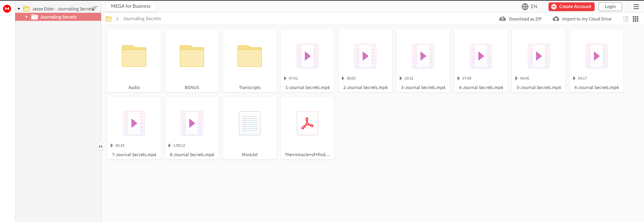Collapse the Jesse Elder root folder tree
Viewport: 644px width, 222px height.
(19, 9)
